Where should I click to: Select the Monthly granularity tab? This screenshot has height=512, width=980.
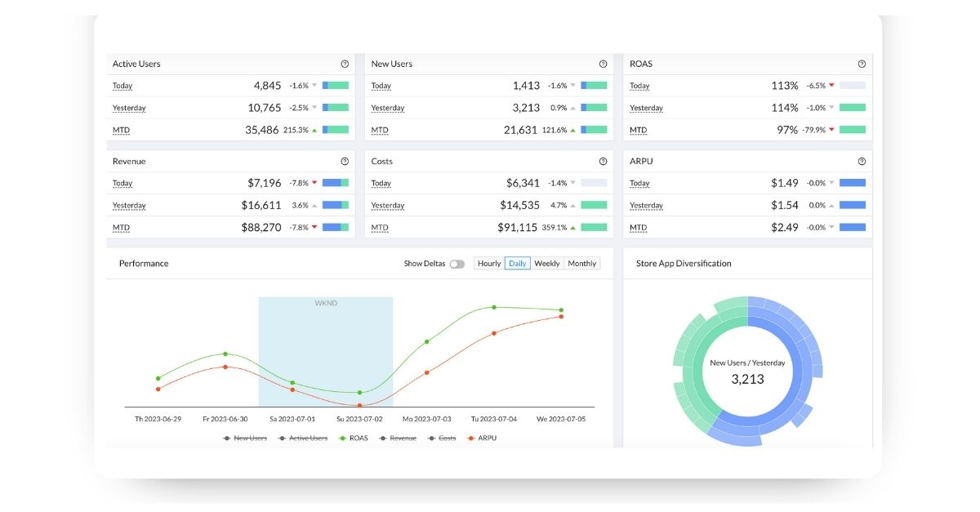[x=582, y=264]
